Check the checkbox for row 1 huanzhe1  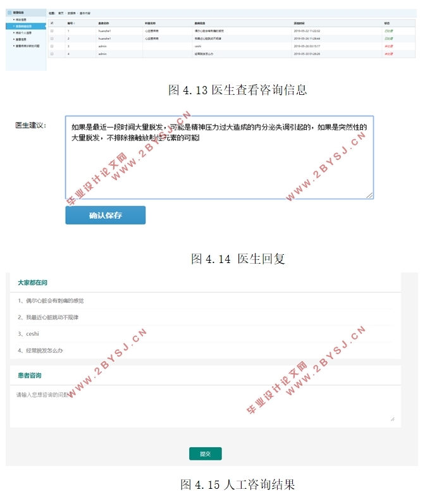(x=52, y=31)
